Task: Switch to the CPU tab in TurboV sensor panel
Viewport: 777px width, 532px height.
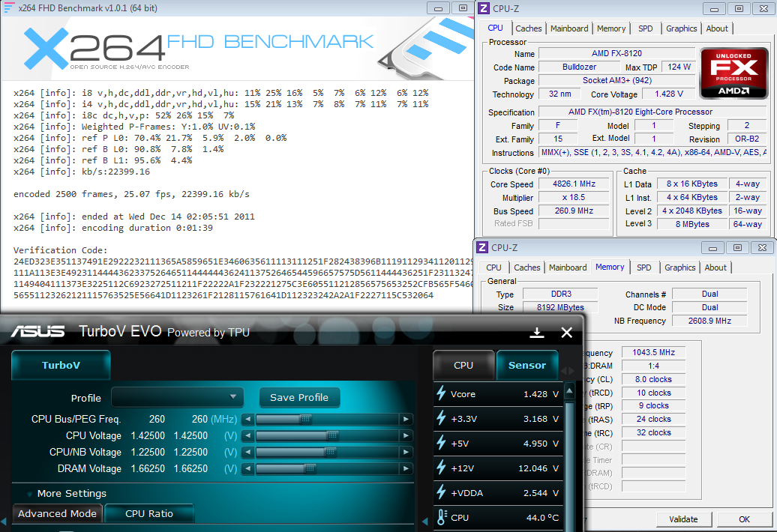Action: click(x=463, y=365)
